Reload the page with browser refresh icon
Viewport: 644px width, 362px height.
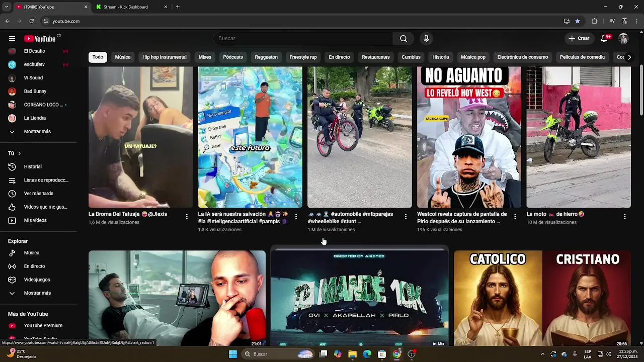[31, 21]
